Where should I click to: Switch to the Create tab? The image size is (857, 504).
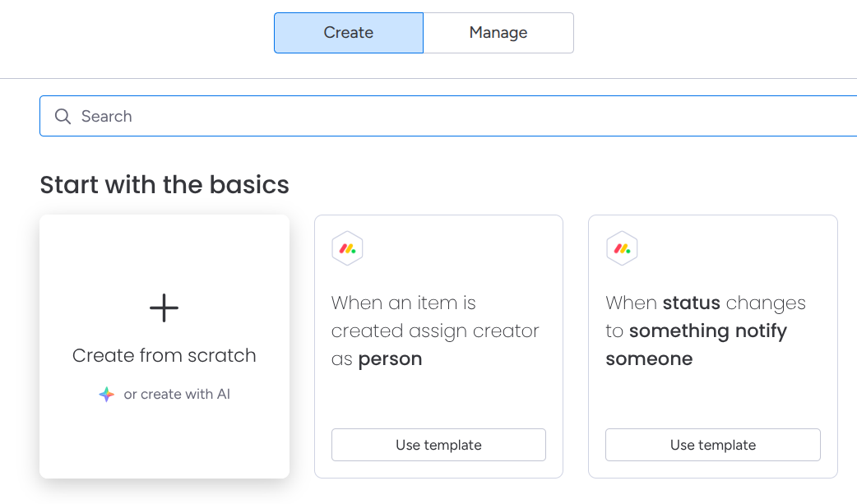349,33
